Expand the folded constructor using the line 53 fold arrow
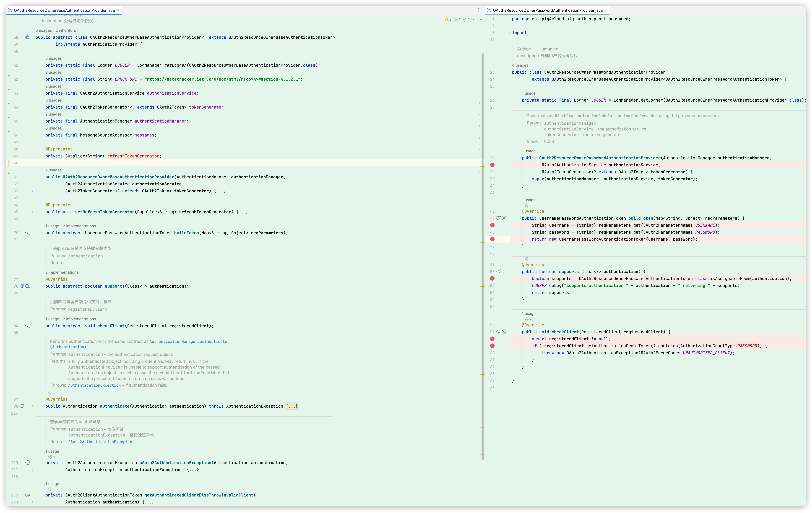The height and width of the screenshot is (513, 812). point(32,191)
